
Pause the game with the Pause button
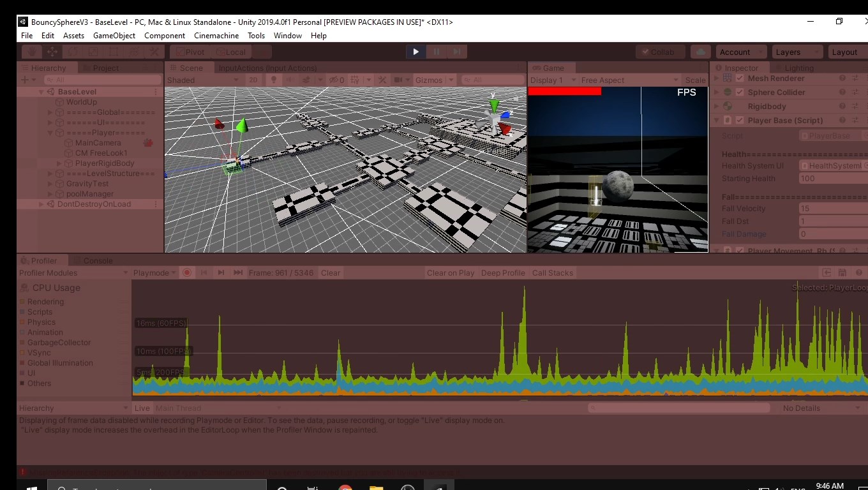(x=437, y=52)
